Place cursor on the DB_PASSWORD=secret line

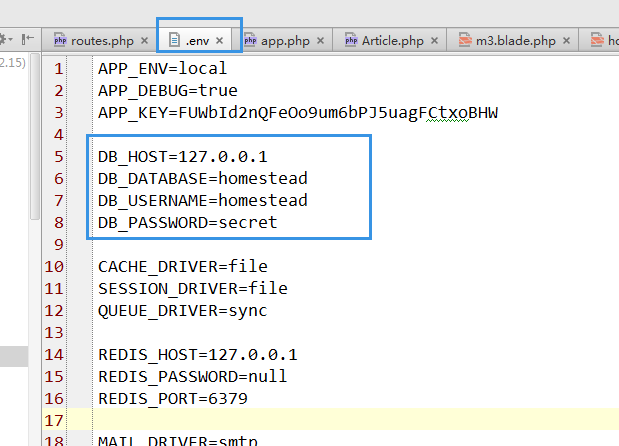tap(187, 222)
